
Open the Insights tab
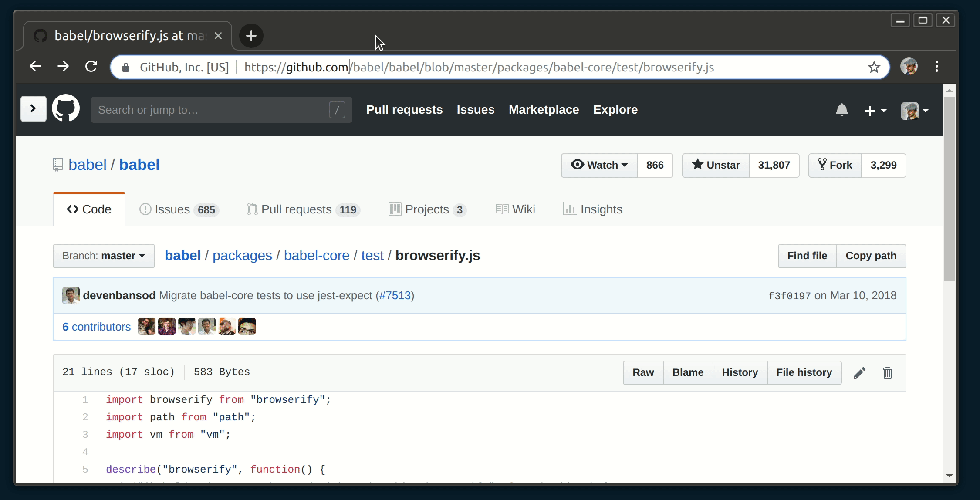[593, 209]
